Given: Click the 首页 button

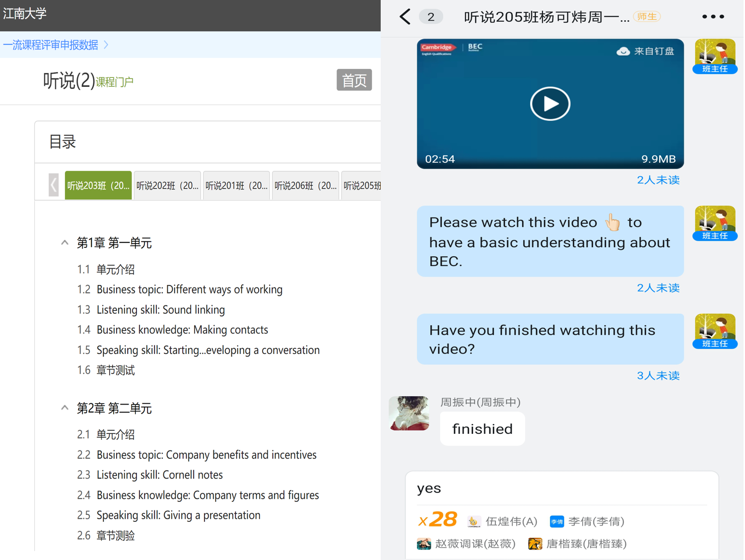Looking at the screenshot, I should click(354, 80).
